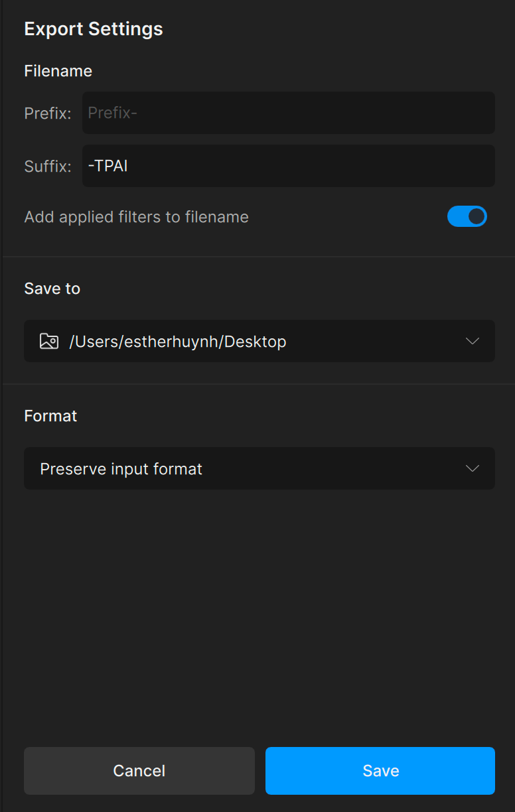Click the folder image icon in Save to
This screenshot has height=812, width=515.
[x=49, y=342]
